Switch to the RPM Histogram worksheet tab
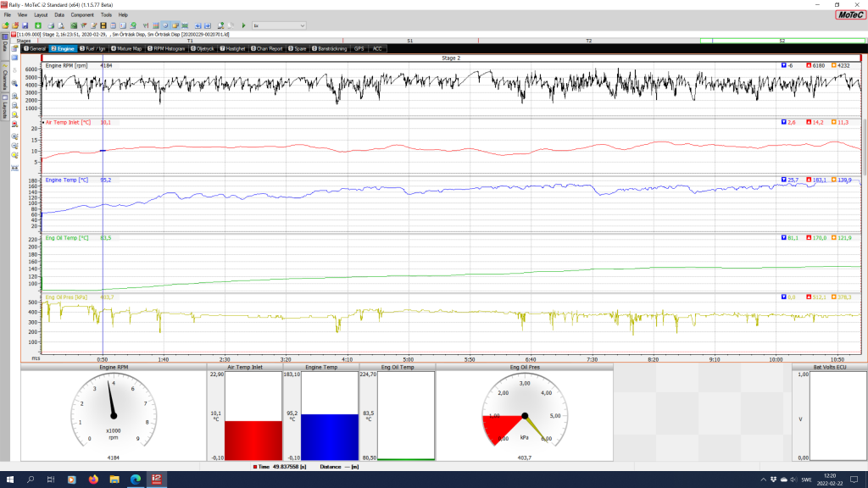The image size is (868, 488). coord(166,48)
